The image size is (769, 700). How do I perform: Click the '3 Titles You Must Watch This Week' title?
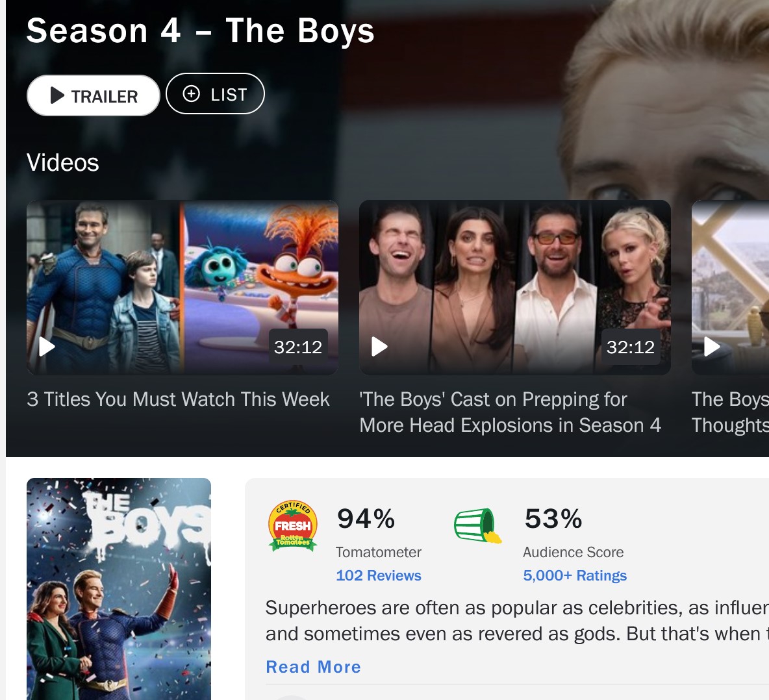tap(178, 399)
